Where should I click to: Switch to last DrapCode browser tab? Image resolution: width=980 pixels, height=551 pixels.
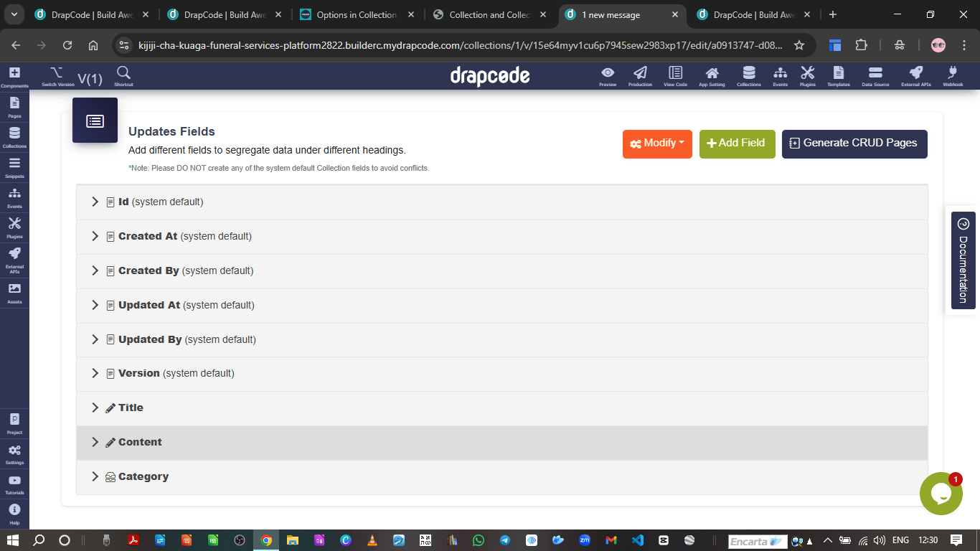click(x=755, y=14)
